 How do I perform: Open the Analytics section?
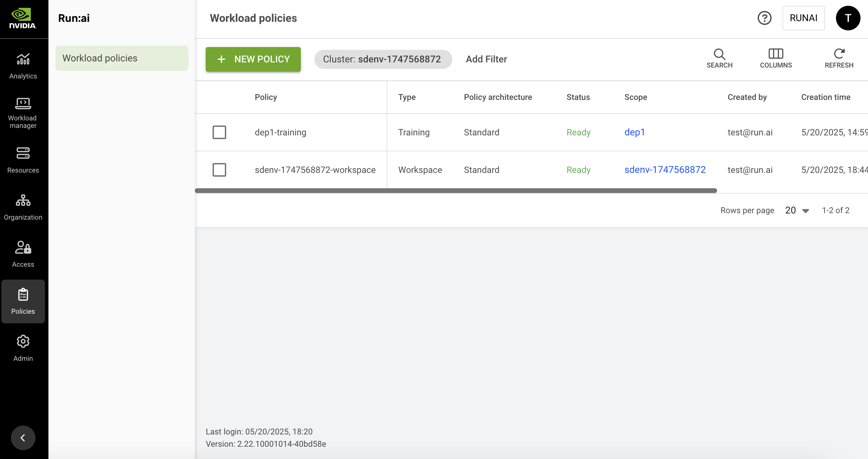pos(23,66)
